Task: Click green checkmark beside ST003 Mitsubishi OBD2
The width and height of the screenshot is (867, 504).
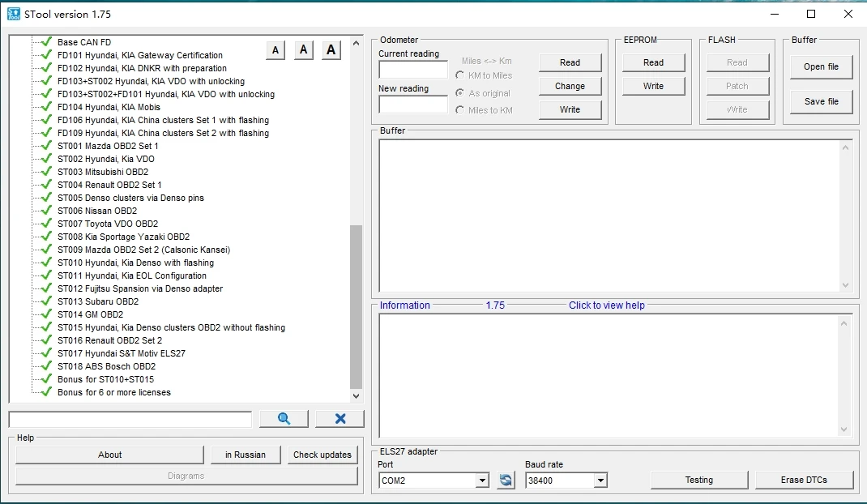Action: click(x=46, y=172)
